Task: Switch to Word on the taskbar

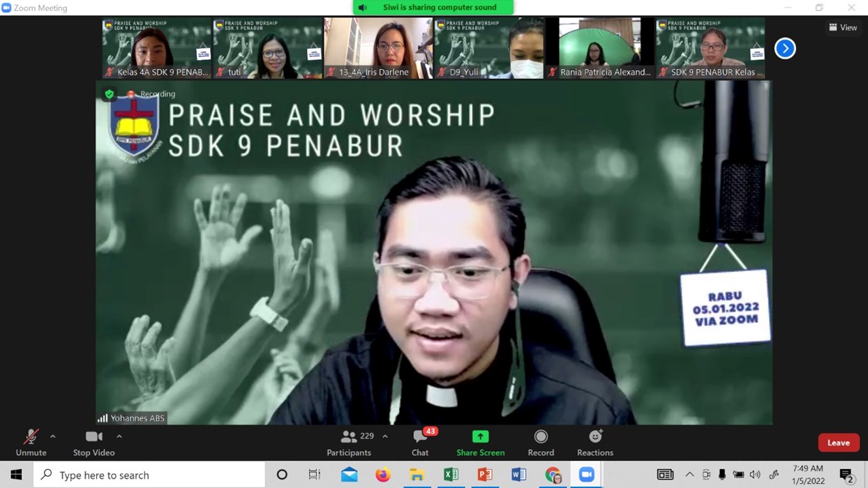Action: click(x=518, y=475)
